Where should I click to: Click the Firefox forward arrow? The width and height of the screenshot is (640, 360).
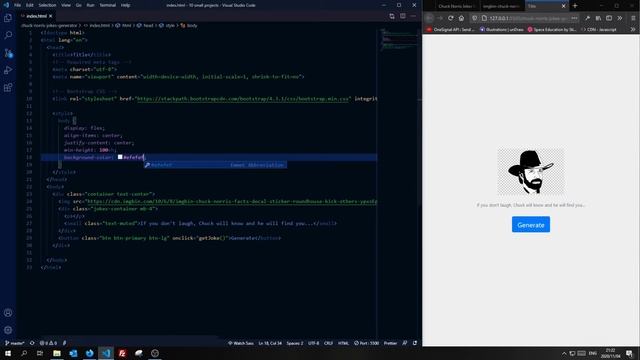point(440,18)
